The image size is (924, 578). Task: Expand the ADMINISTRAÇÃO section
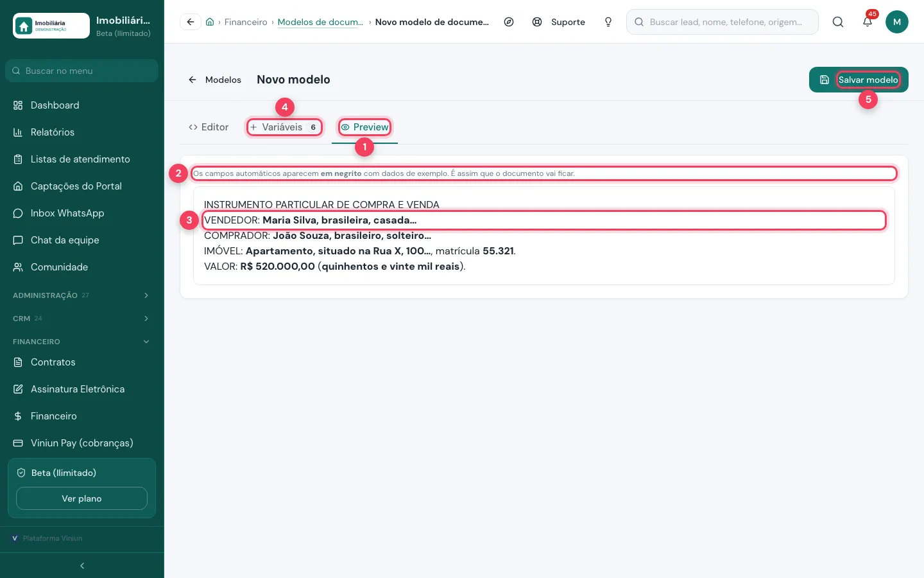[81, 295]
